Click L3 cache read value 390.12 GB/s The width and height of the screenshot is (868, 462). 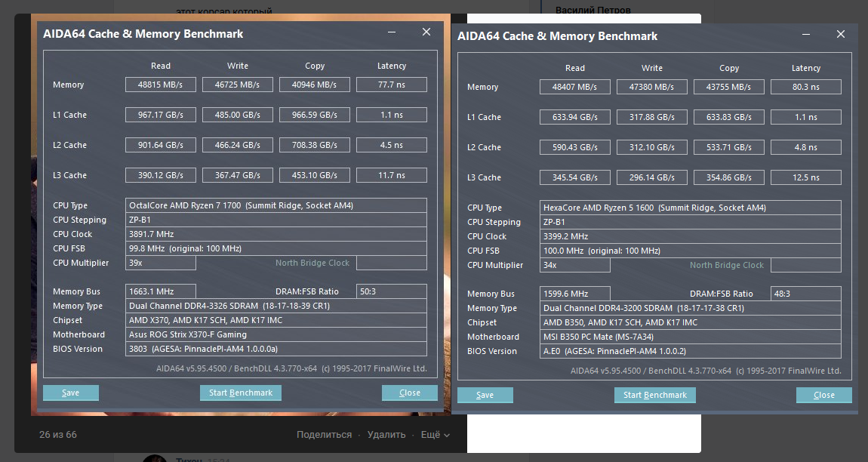click(x=161, y=175)
